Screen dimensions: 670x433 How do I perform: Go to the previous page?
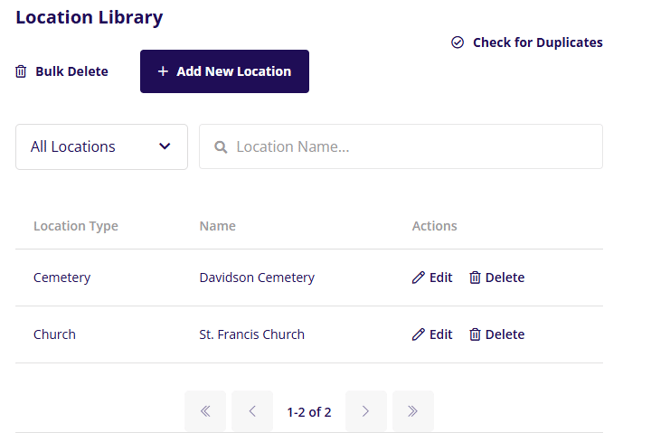coord(252,411)
